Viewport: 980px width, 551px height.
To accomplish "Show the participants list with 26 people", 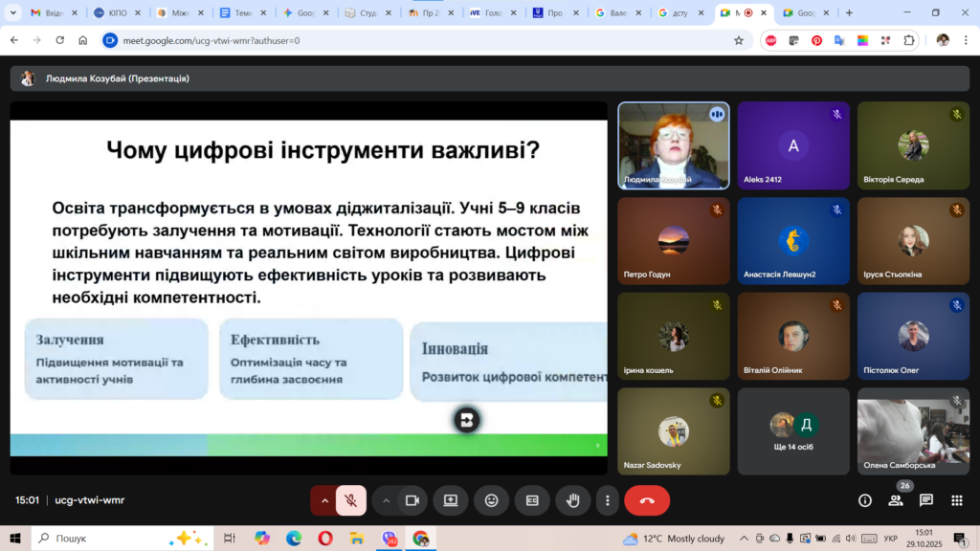I will coord(896,500).
